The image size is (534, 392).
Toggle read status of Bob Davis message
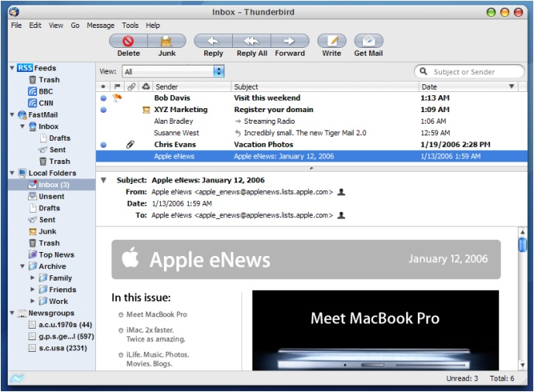coord(104,98)
